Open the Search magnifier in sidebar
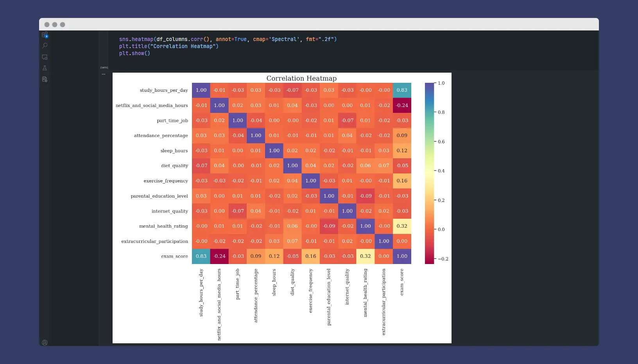The width and height of the screenshot is (638, 364). click(45, 46)
